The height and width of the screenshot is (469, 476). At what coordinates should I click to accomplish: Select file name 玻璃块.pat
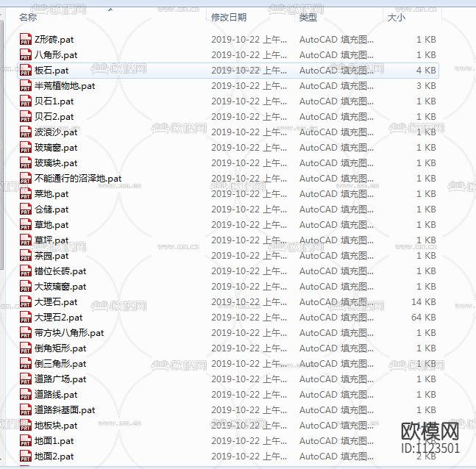(x=56, y=163)
